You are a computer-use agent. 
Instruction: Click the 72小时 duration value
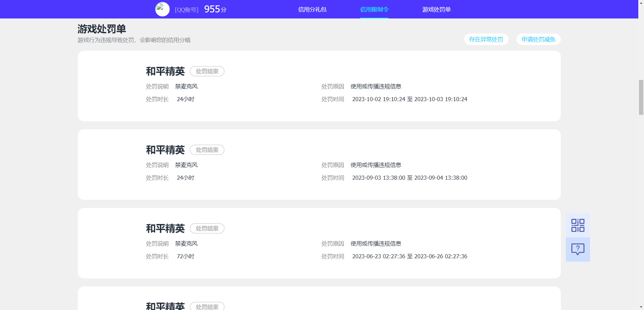[x=185, y=256]
